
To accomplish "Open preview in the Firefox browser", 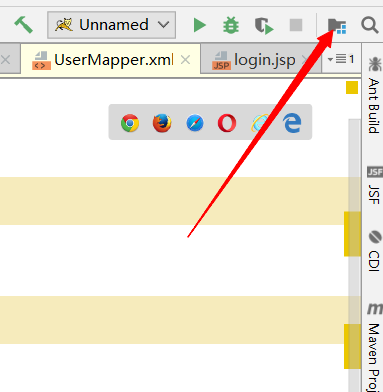I will [x=162, y=123].
